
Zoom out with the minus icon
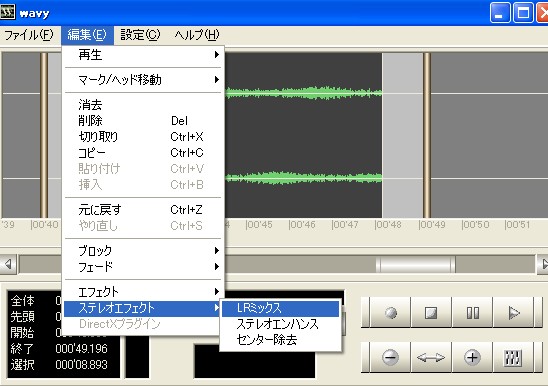390,357
